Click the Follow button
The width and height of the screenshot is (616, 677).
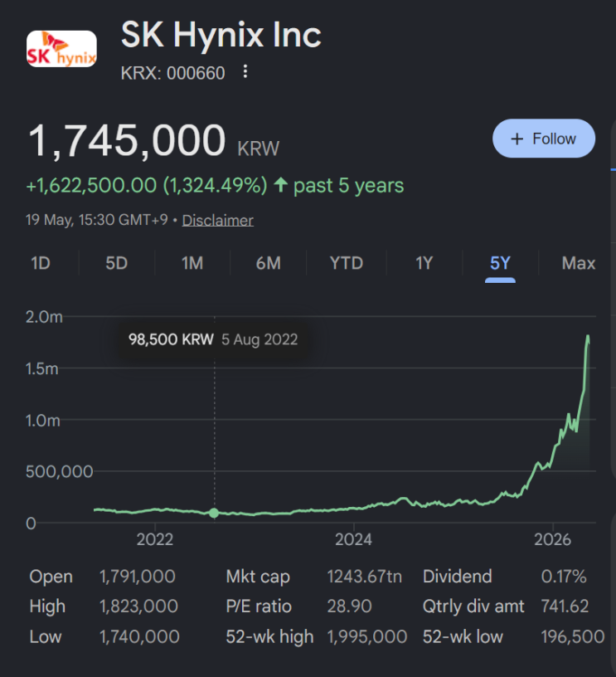point(544,139)
